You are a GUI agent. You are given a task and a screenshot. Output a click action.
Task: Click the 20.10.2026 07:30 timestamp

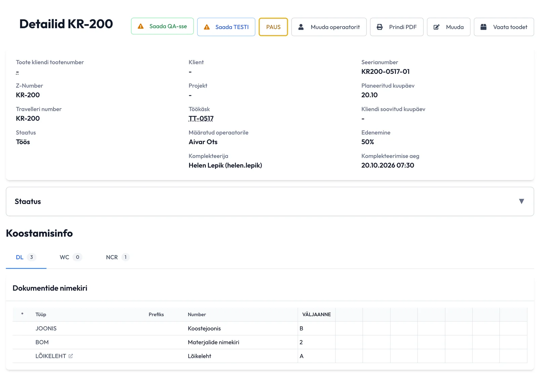pyautogui.click(x=388, y=165)
